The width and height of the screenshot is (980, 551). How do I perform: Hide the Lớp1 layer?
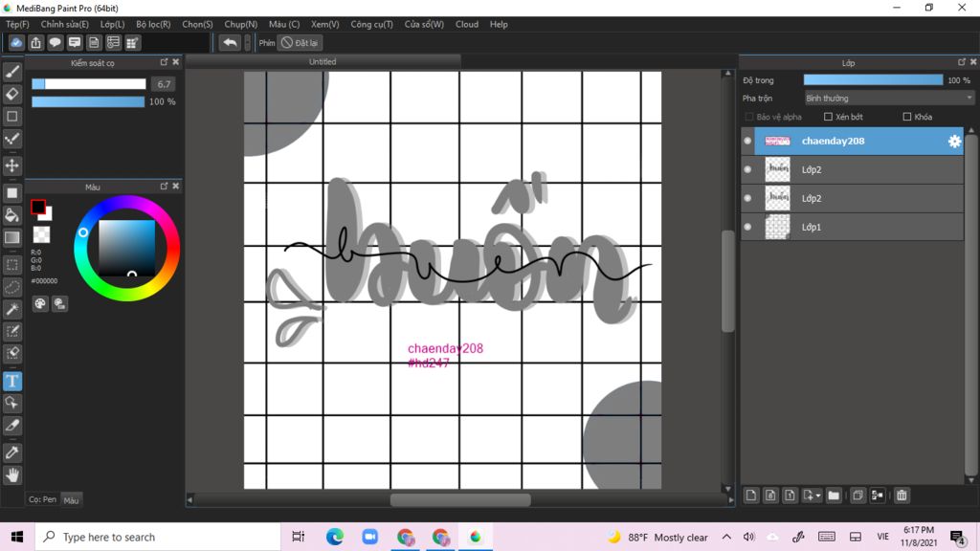[x=747, y=227]
